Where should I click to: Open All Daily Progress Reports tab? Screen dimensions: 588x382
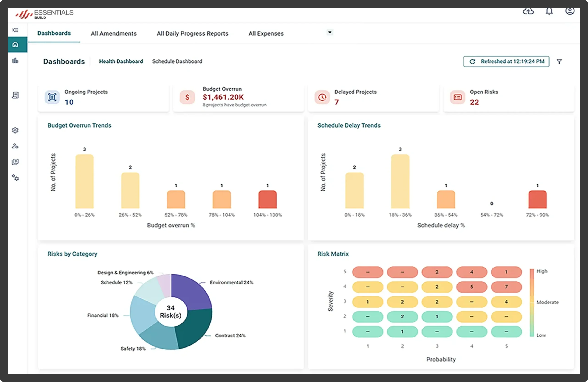coord(192,33)
